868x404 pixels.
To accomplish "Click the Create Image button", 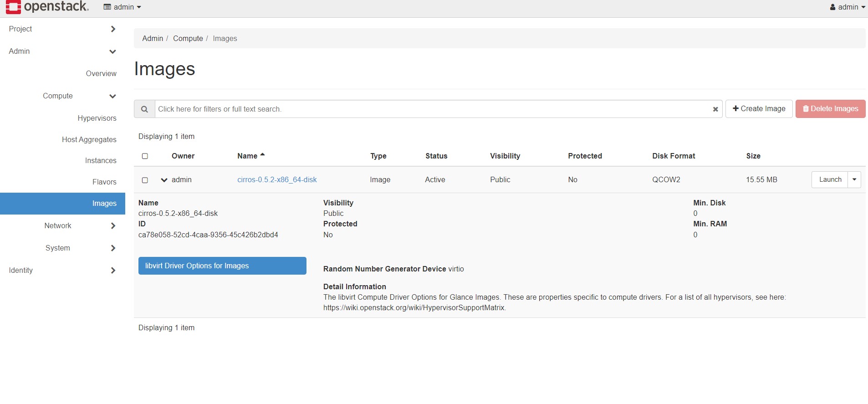I will [x=759, y=109].
